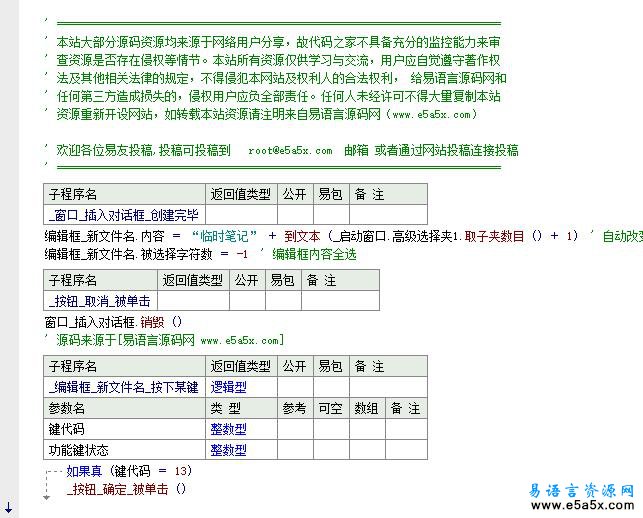Toggle 参考 cell for 键代码 parameter
643x518 pixels.
294,429
